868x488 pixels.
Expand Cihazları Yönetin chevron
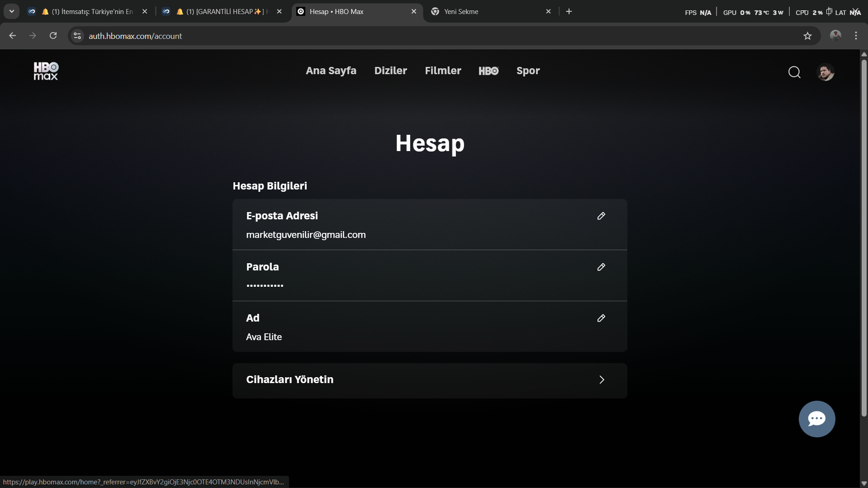[x=602, y=380]
